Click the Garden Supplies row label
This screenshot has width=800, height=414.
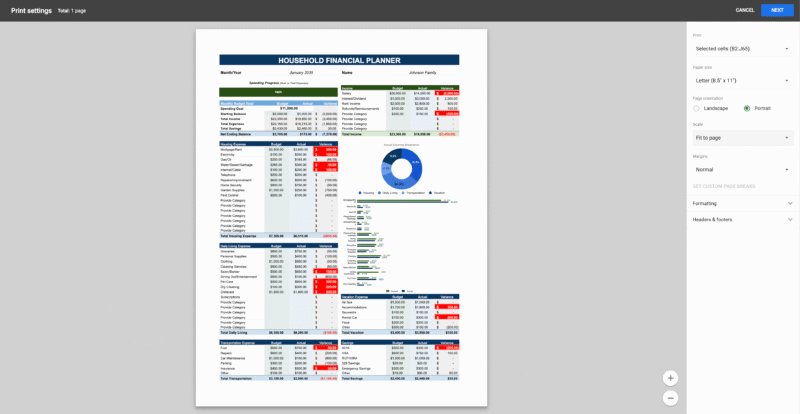(231, 190)
